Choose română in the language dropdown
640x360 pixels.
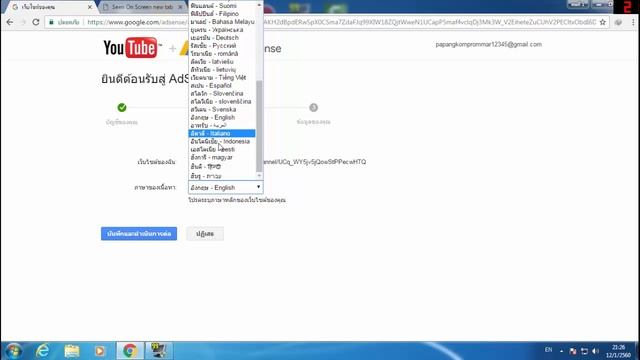(222, 53)
